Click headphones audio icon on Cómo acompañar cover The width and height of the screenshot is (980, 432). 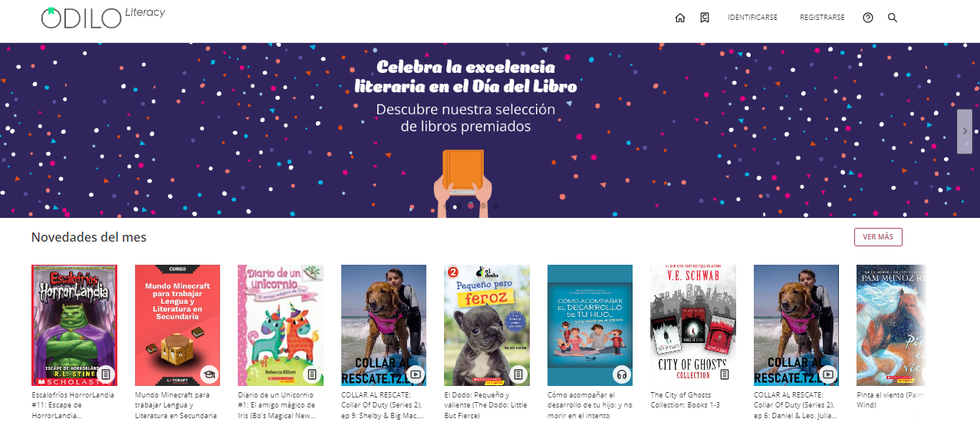[621, 374]
